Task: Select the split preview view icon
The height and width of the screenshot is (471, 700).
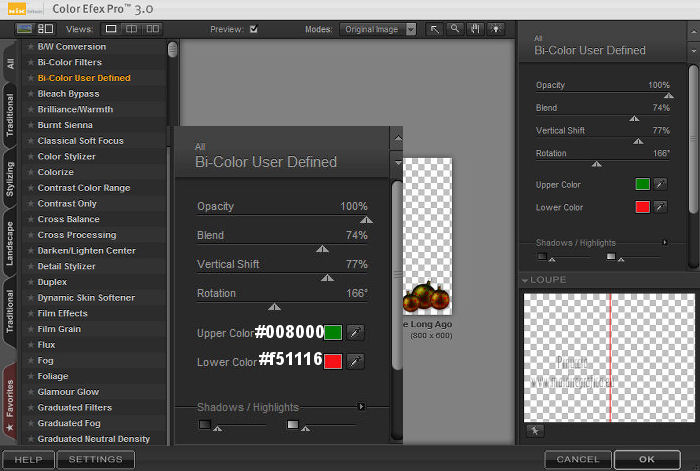Action: coord(131,29)
